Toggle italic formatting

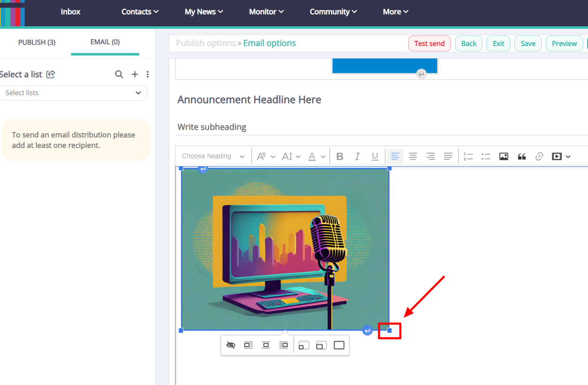coord(357,156)
